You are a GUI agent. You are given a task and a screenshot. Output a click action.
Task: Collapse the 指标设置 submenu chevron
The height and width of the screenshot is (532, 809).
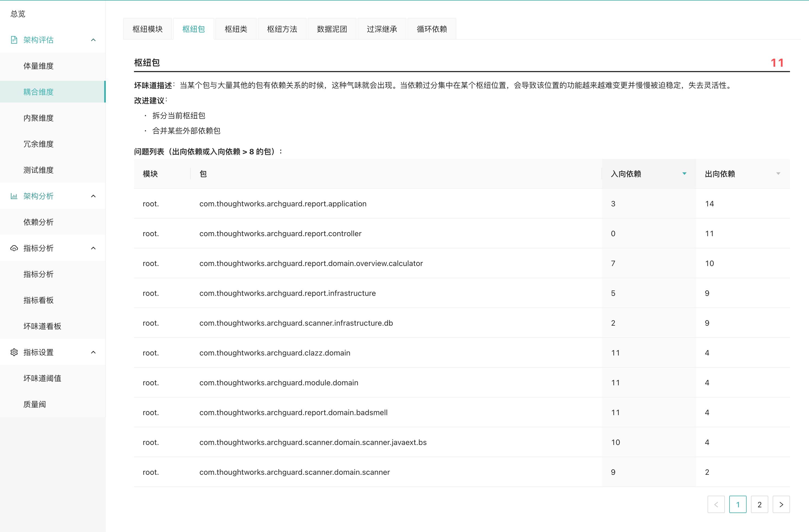[x=93, y=352]
